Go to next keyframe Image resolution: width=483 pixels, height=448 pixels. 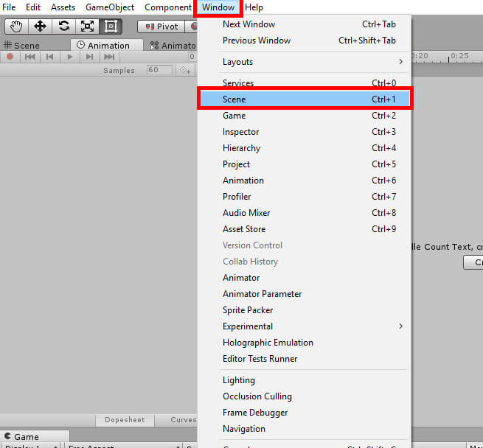point(90,57)
